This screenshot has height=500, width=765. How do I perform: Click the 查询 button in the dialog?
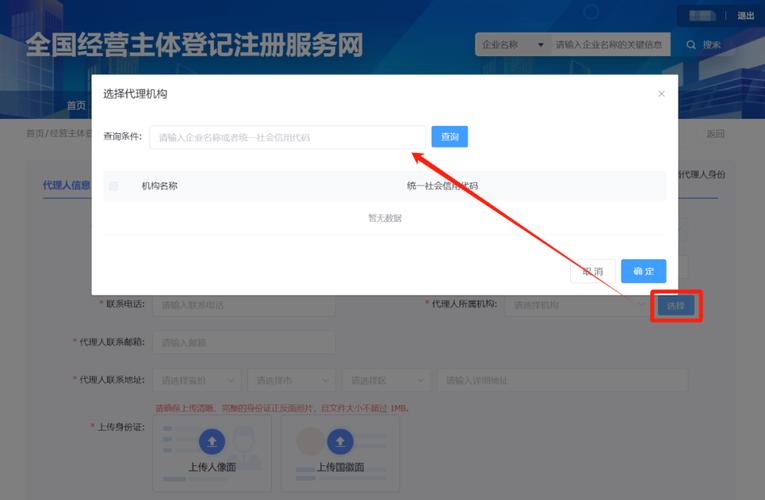coord(449,137)
